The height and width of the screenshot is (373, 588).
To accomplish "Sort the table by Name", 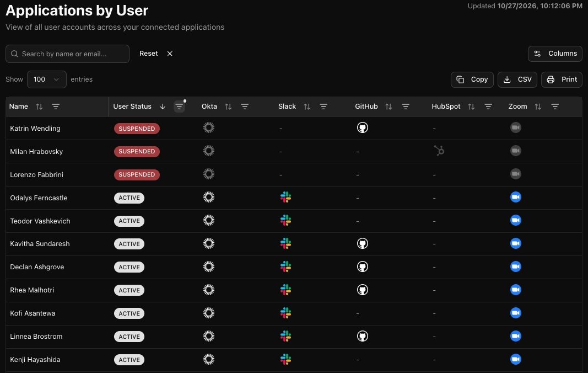I will point(39,106).
